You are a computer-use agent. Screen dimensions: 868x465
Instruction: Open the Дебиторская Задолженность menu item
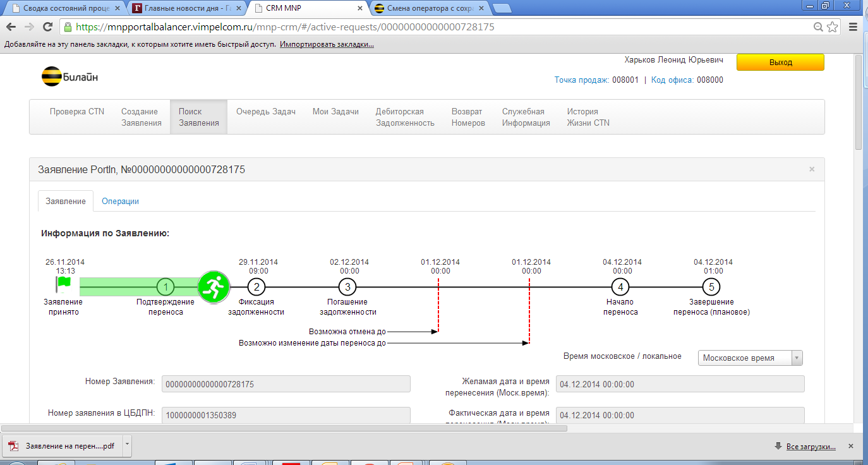pyautogui.click(x=405, y=117)
